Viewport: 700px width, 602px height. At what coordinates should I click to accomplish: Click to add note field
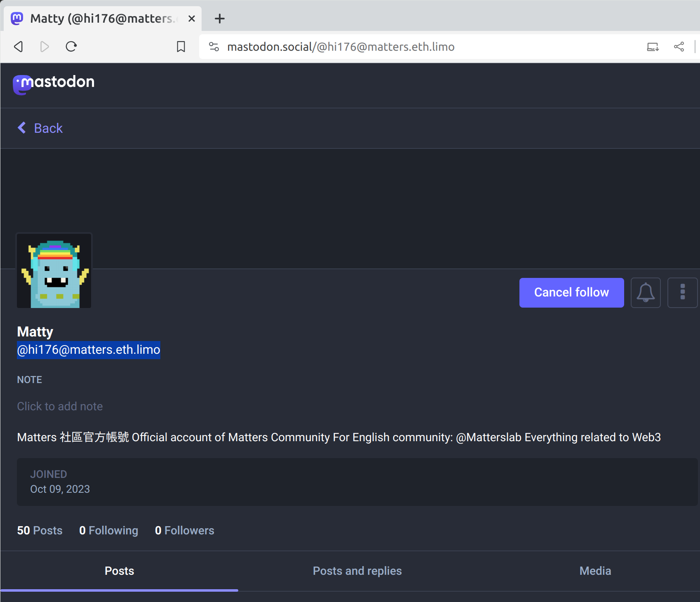coord(60,407)
